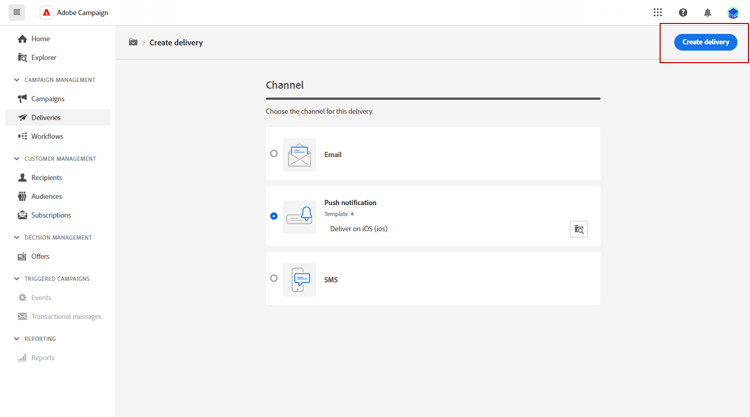This screenshot has width=750, height=417.
Task: Open the hamburger navigation menu
Action: click(x=17, y=13)
